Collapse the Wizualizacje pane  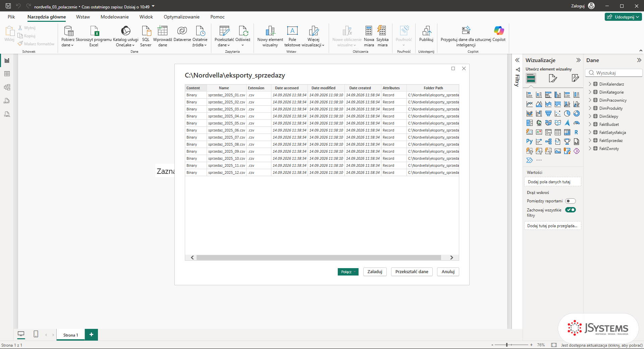pyautogui.click(x=578, y=60)
